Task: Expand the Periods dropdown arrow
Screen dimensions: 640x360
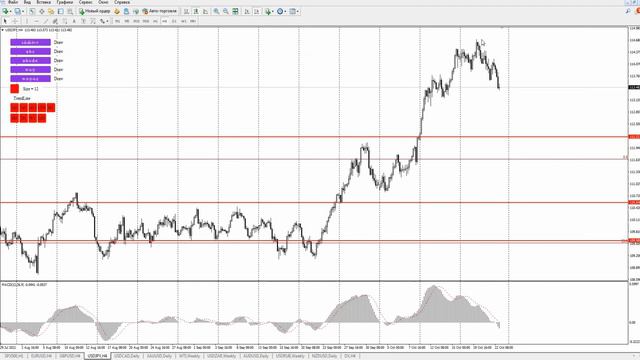Action: point(285,11)
